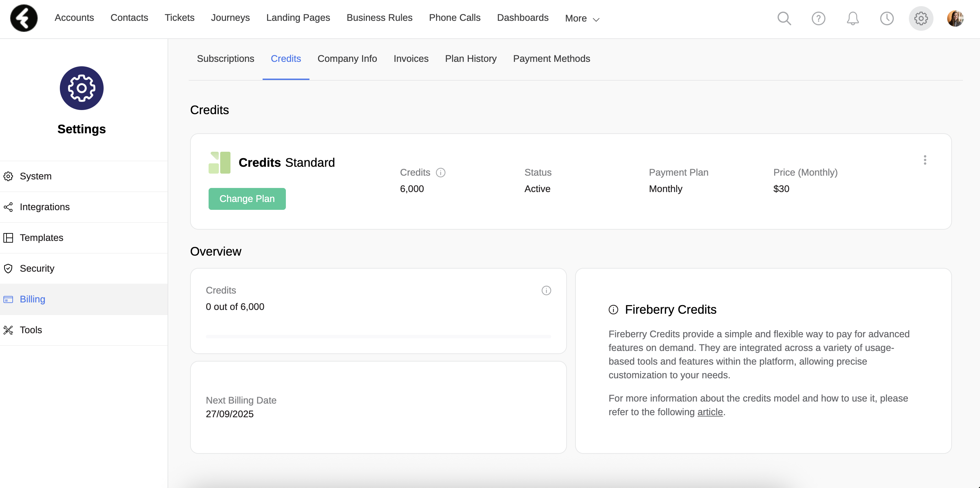Screen dimensions: 980x488
Task: Click the '27/09/2025' billing date
Action: (x=229, y=414)
